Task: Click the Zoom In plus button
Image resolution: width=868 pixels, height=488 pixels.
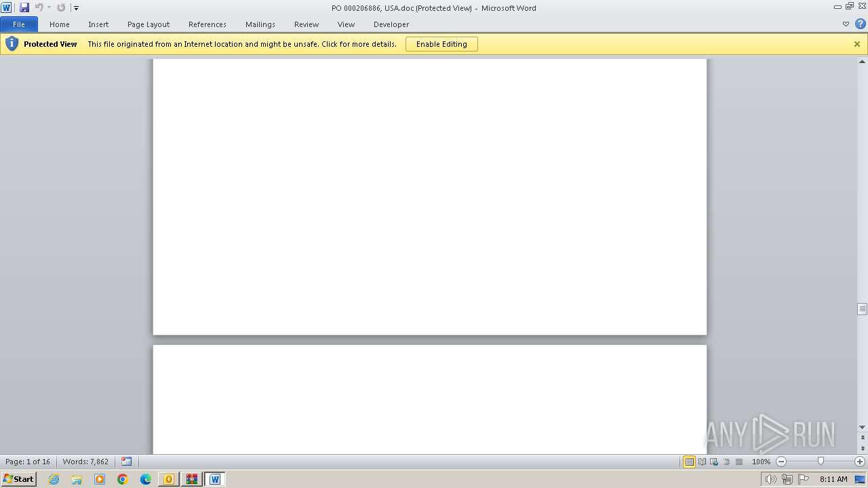Action: pos(860,462)
